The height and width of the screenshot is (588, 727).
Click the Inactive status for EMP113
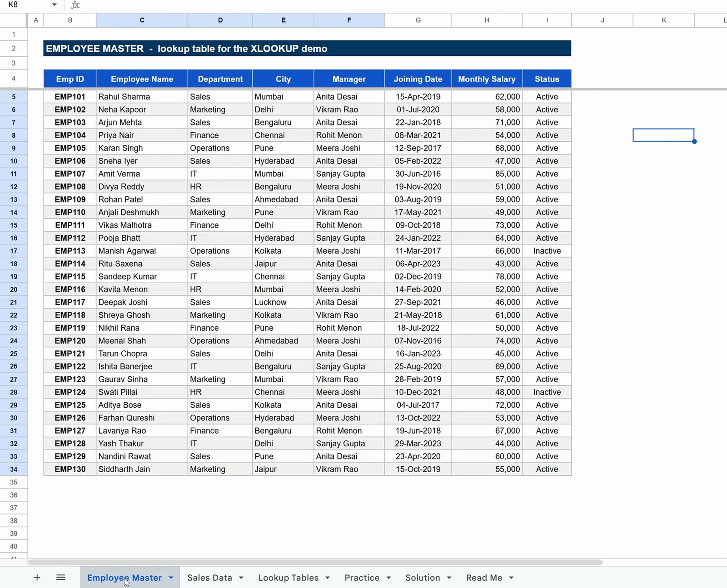point(547,251)
